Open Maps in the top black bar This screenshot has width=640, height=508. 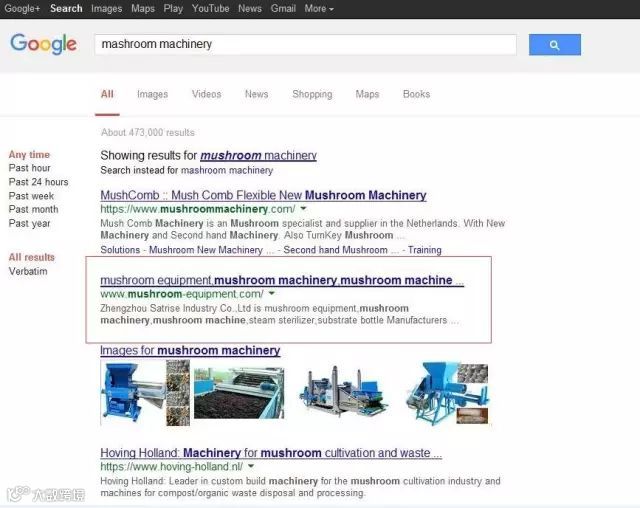(143, 9)
